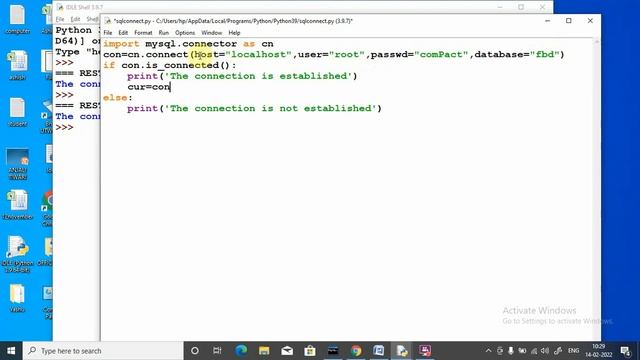The width and height of the screenshot is (640, 360).
Task: Open File menu of IDLE Shell window
Action: [60, 19]
